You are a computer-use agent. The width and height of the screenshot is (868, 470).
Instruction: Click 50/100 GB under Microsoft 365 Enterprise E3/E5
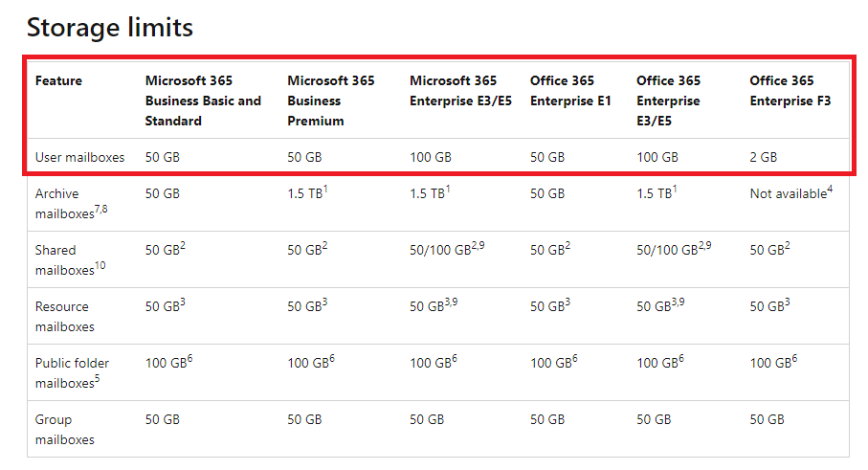tap(447, 250)
